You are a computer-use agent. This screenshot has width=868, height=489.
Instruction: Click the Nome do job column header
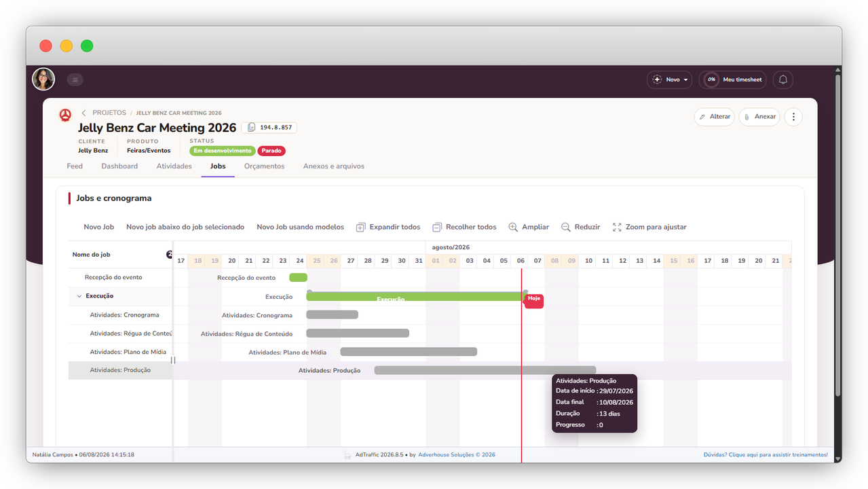point(92,255)
